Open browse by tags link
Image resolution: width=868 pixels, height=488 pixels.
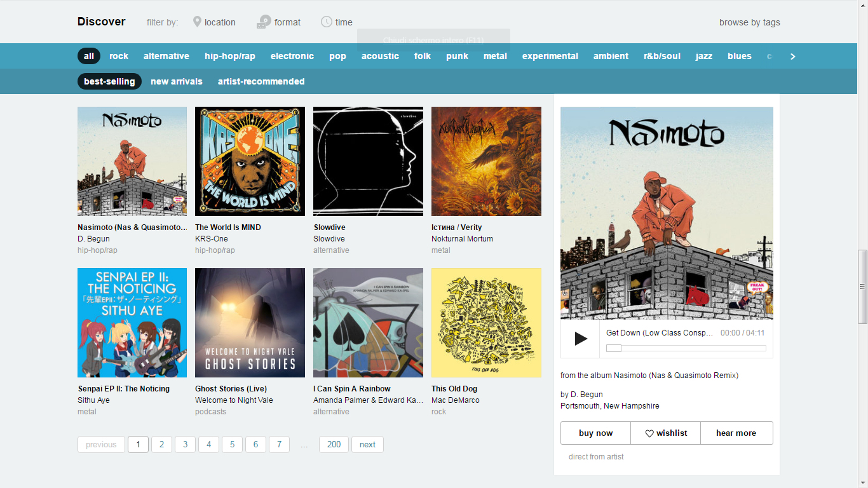tap(750, 22)
